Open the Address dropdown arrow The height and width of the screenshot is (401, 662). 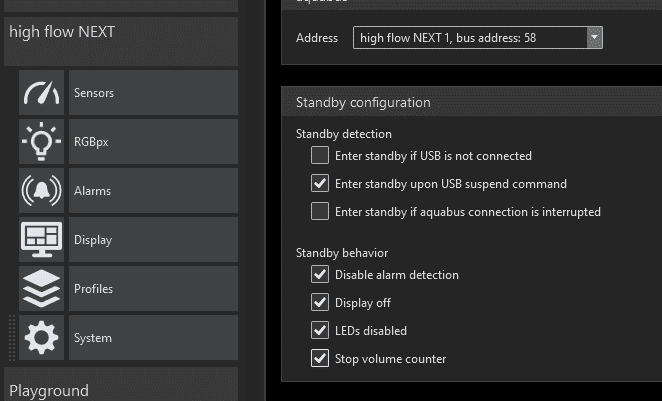[594, 38]
